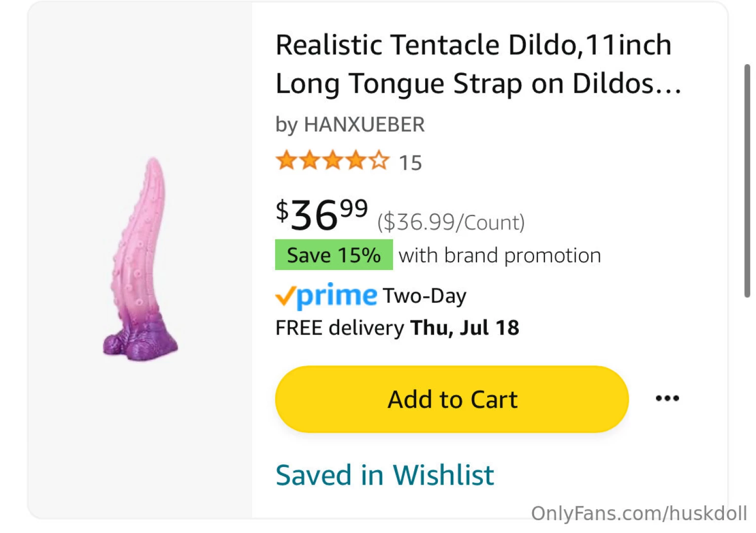This screenshot has height=533, width=756.
Task: Open the pink tentacle product image
Action: [141, 260]
